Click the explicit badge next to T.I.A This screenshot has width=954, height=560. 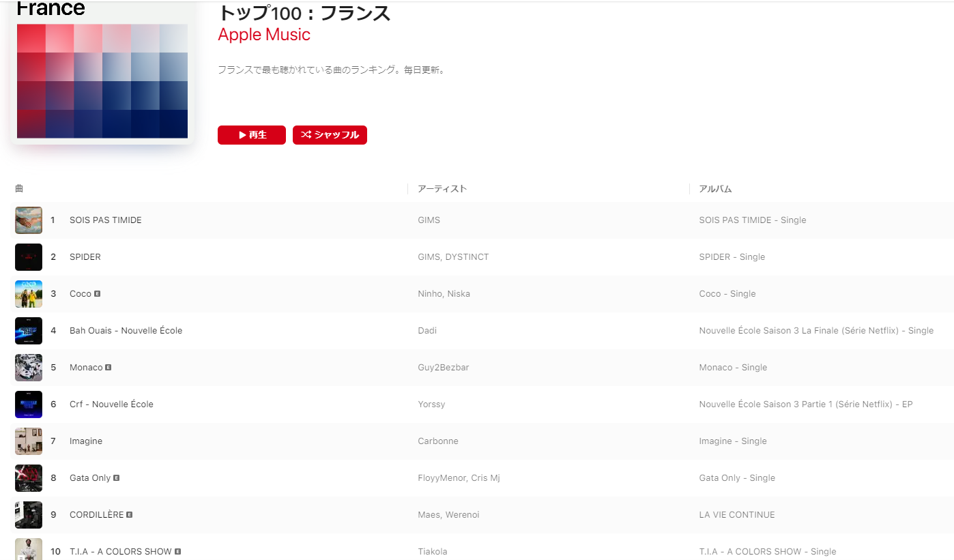point(178,551)
